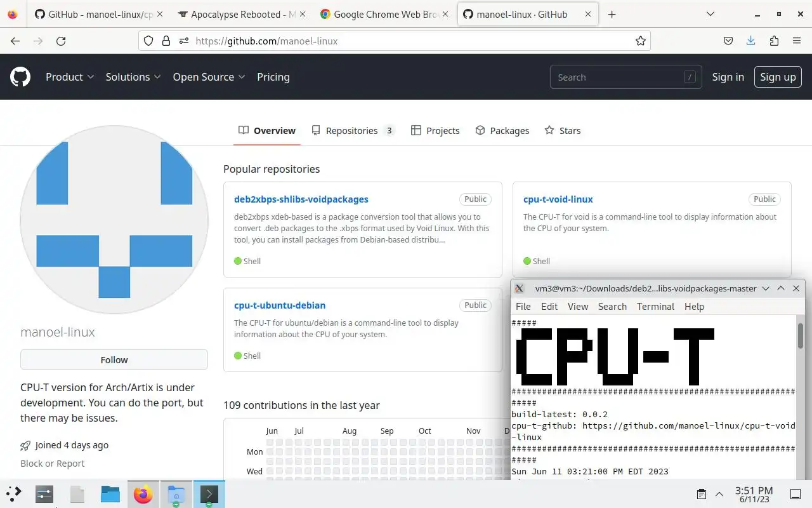
Task: Open the terminal Help menu
Action: (695, 306)
